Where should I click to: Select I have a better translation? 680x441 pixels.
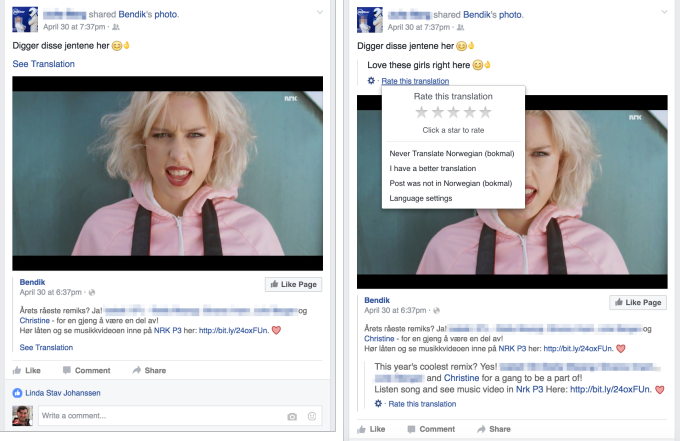pos(432,168)
